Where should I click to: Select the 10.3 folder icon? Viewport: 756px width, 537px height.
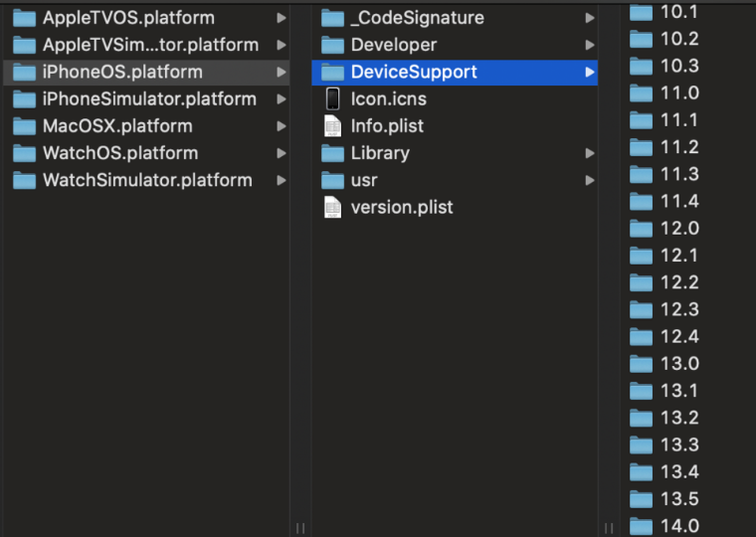coord(642,66)
